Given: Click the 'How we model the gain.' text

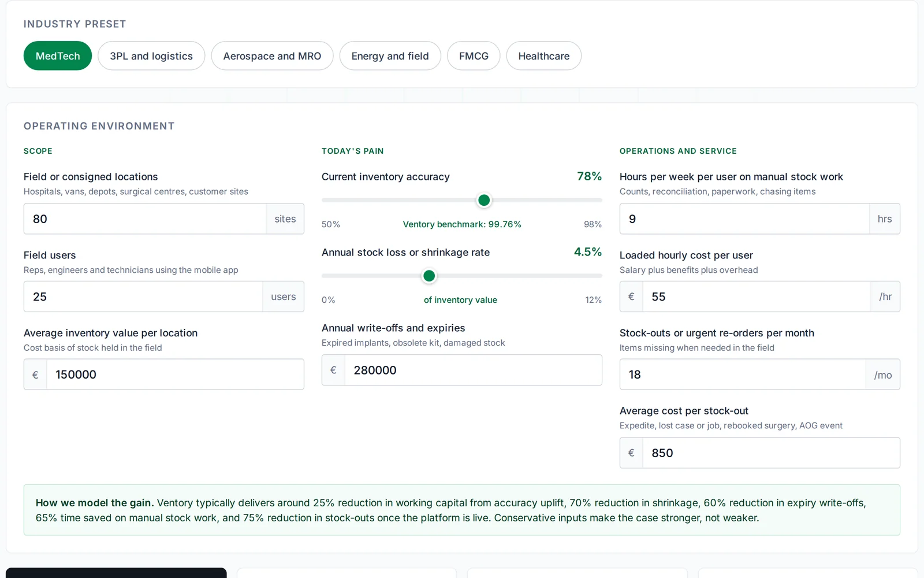Looking at the screenshot, I should pos(95,503).
